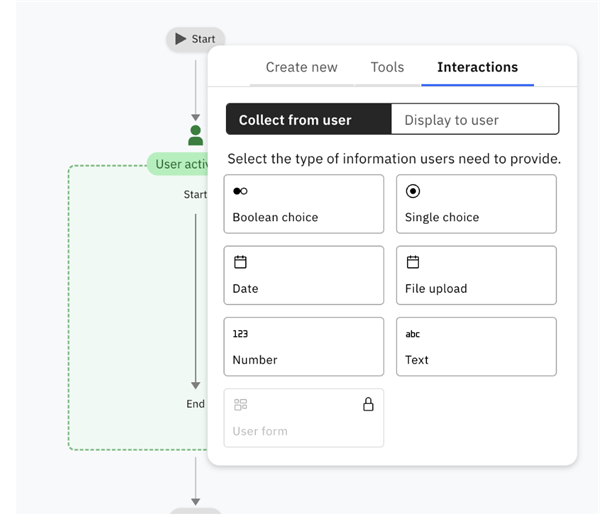Image resolution: width=600 pixels, height=527 pixels.
Task: Click the Date calendar icon
Action: (240, 262)
